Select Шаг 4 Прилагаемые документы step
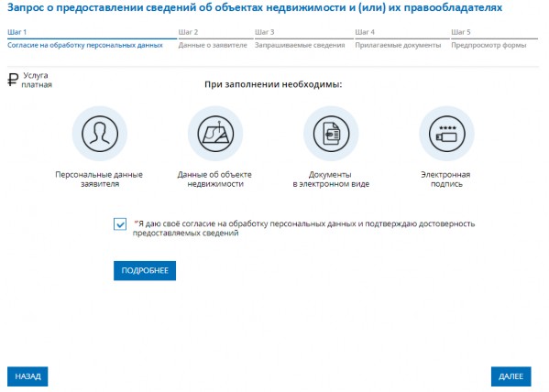 click(x=402, y=38)
